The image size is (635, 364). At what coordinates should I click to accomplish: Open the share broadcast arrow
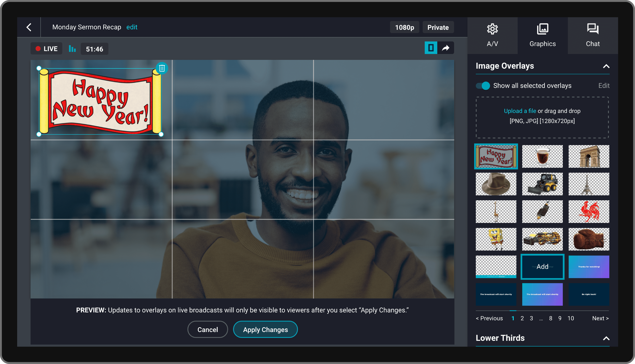[x=446, y=48]
